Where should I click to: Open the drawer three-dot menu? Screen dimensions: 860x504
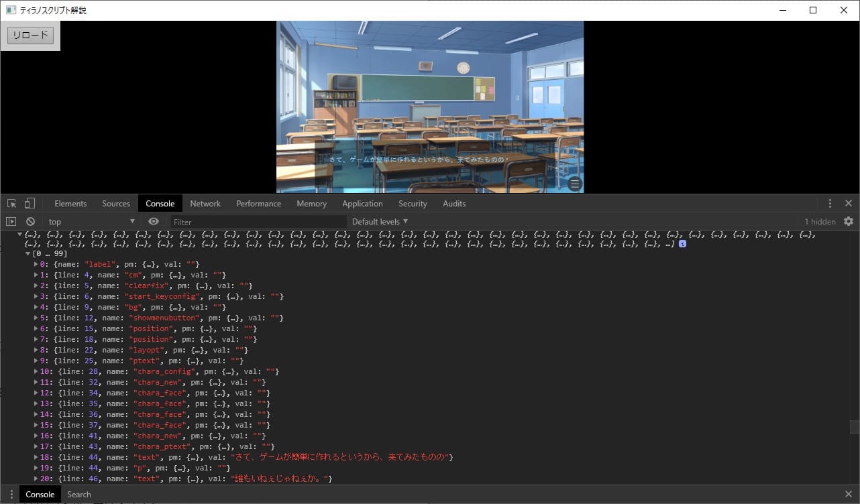click(11, 495)
